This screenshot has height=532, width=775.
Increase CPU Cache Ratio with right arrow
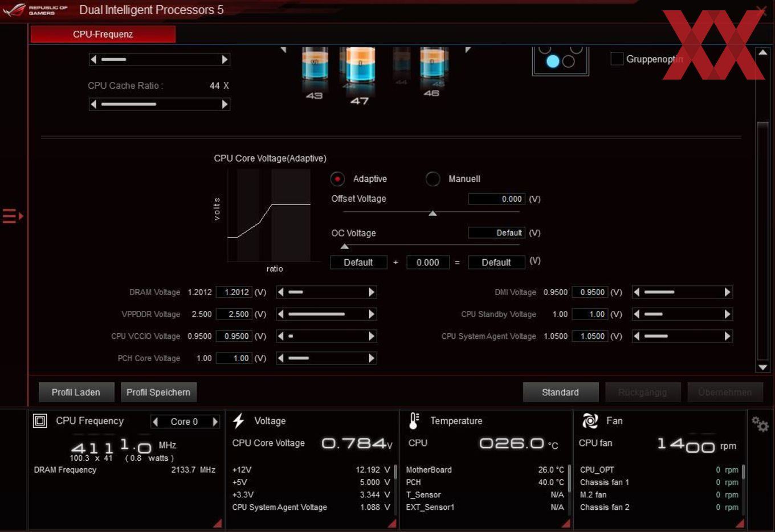click(x=225, y=104)
